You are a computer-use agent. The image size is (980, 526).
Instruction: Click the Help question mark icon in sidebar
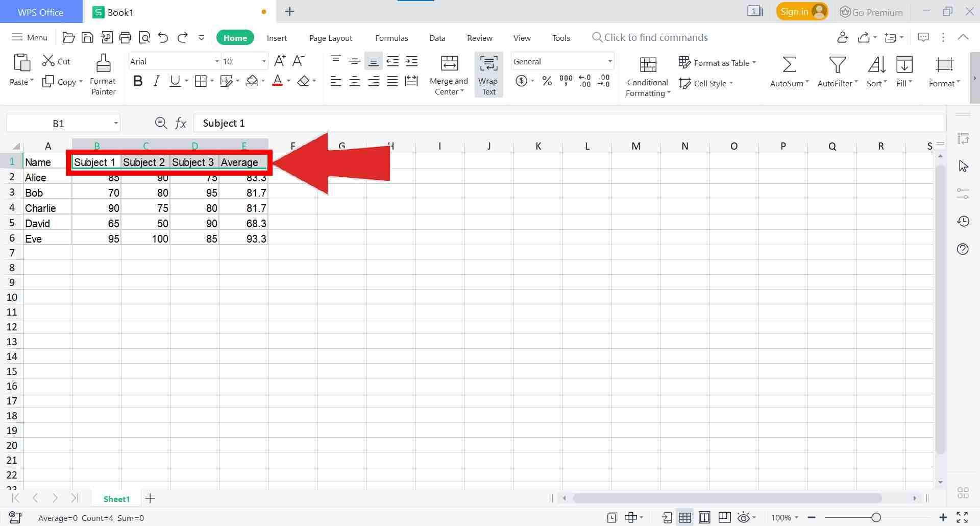coord(963,249)
